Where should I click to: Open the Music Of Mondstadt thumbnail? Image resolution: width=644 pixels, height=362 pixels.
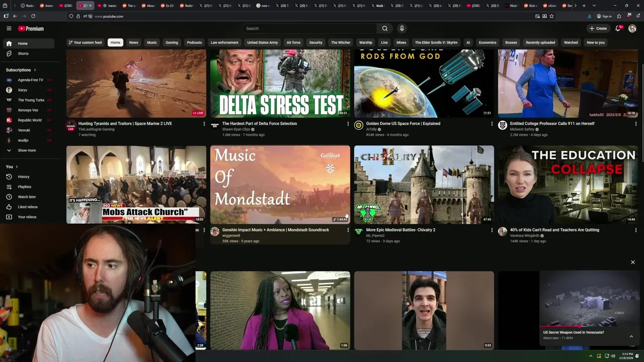280,185
